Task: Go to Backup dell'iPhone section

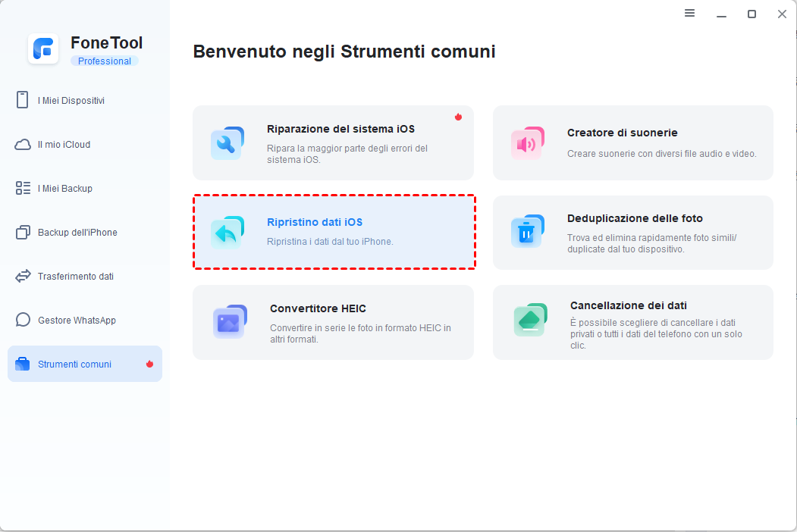Action: click(x=77, y=232)
